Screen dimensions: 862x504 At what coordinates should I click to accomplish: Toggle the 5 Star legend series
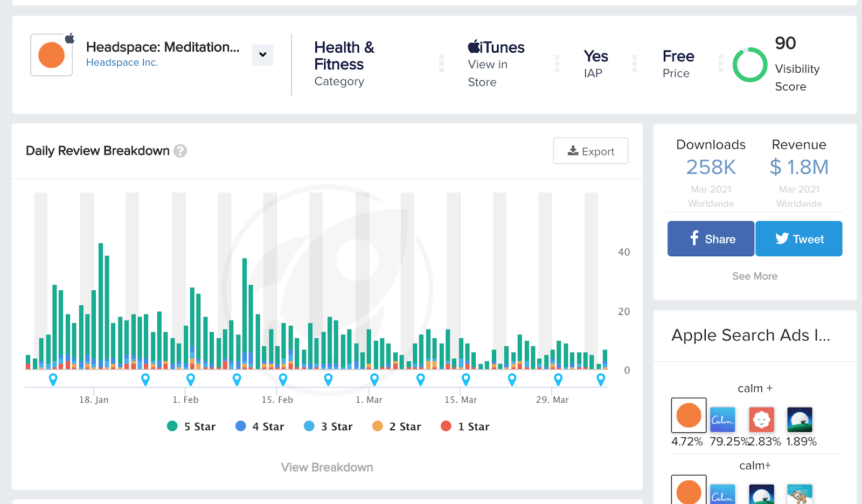click(191, 426)
